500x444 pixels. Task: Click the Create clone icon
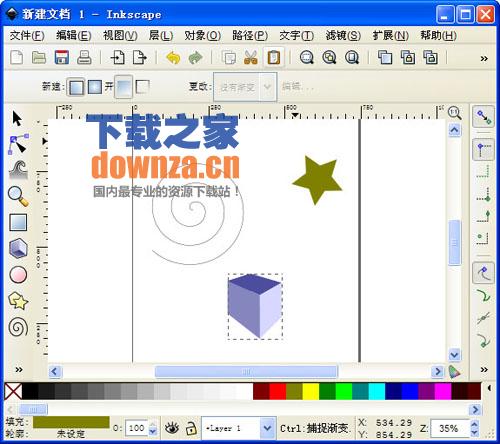point(408,58)
